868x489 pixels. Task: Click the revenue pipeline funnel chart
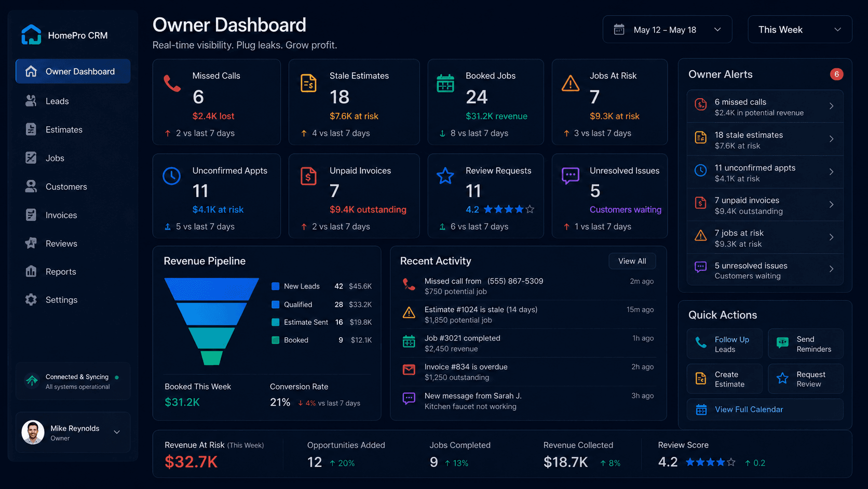click(x=211, y=321)
